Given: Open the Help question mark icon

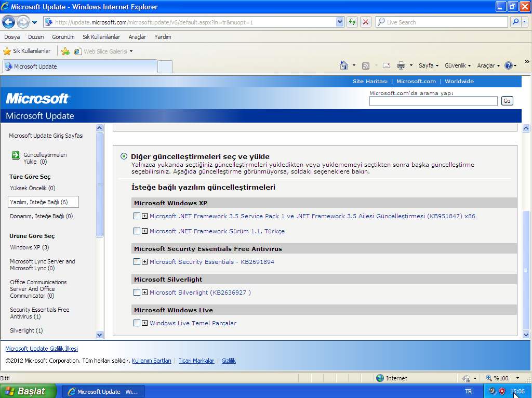Looking at the screenshot, I should [508, 65].
